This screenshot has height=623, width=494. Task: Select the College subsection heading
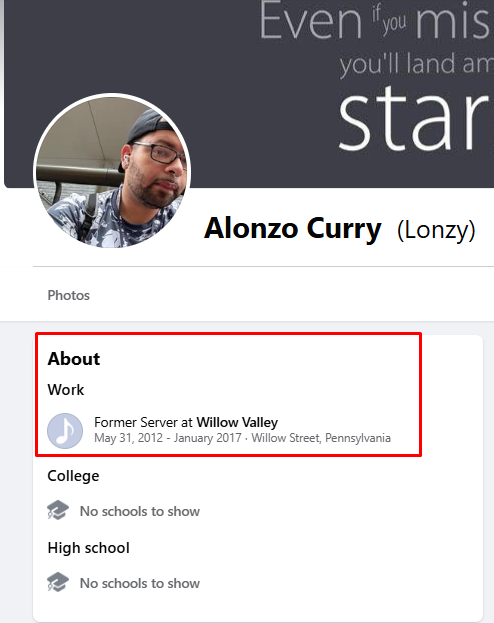click(73, 476)
